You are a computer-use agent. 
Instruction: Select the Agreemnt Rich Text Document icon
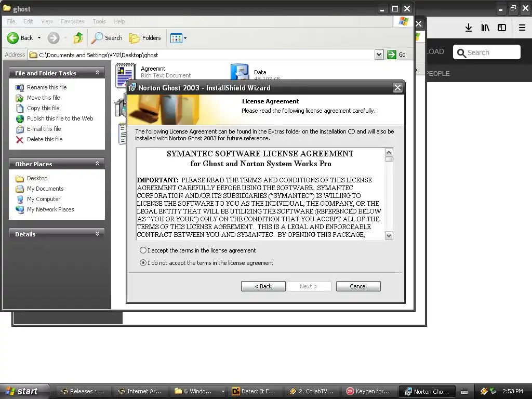point(126,75)
